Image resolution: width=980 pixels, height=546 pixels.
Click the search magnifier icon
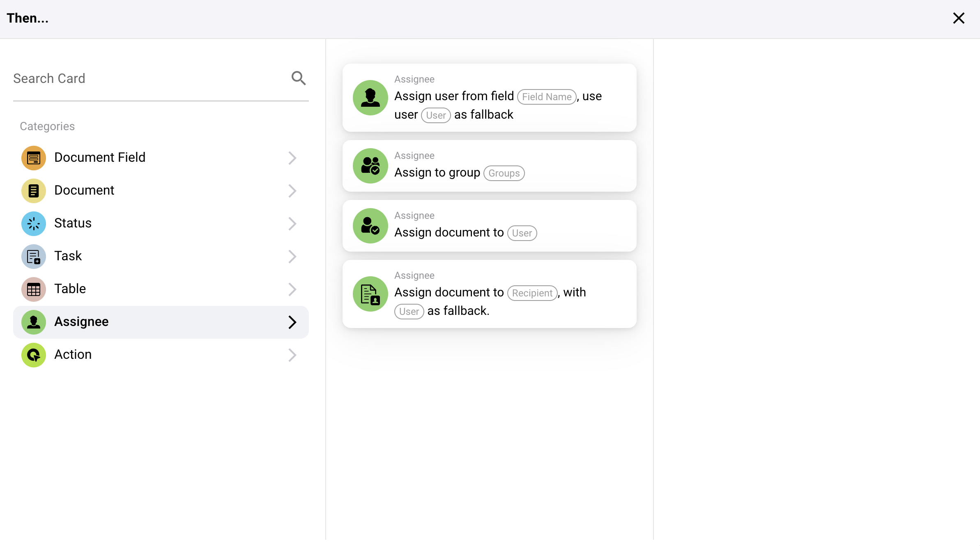click(299, 78)
